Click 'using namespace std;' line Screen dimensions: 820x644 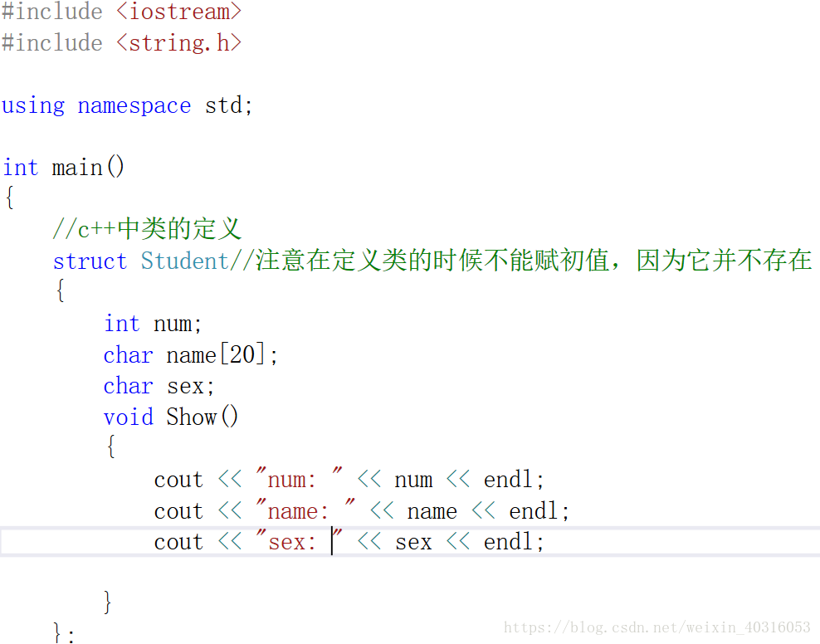(127, 105)
